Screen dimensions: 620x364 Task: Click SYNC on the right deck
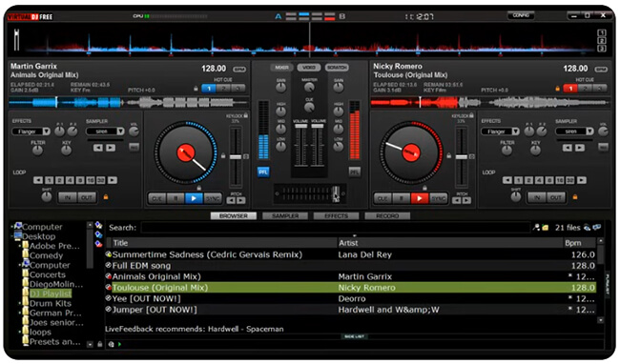(x=438, y=198)
